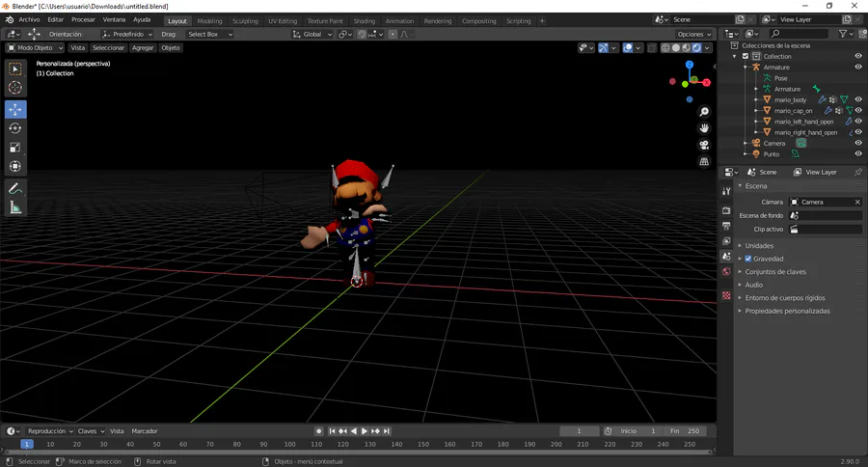868x467 pixels.
Task: Open the Render properties tab
Action: click(x=726, y=210)
